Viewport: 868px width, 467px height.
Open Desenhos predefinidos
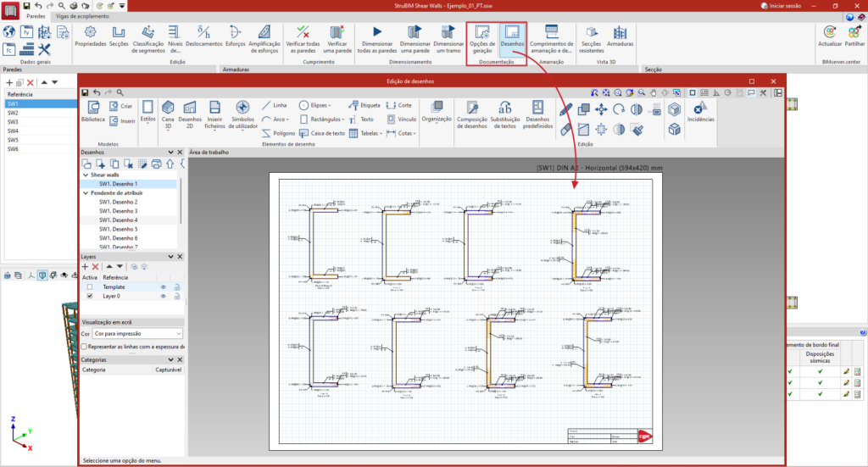coord(537,114)
